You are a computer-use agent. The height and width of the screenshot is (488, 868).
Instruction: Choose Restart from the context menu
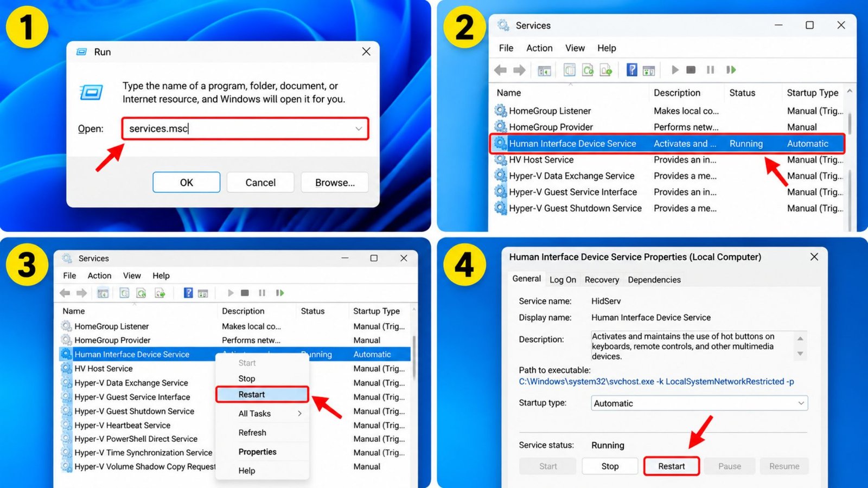[x=262, y=394]
